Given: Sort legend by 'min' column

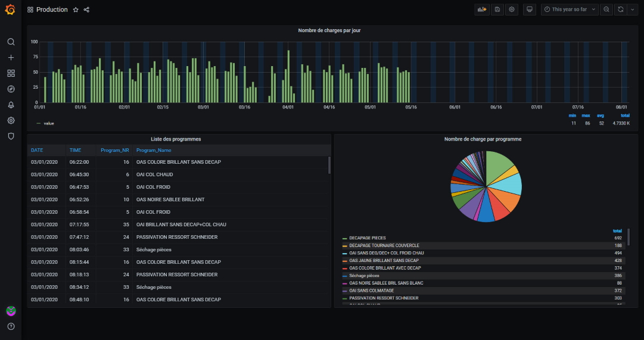Looking at the screenshot, I should pyautogui.click(x=572, y=116).
